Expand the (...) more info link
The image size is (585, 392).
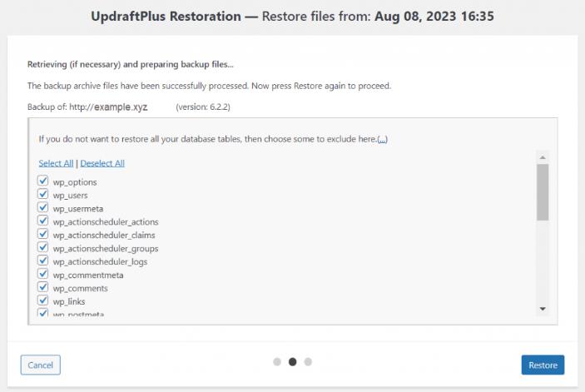pyautogui.click(x=382, y=139)
